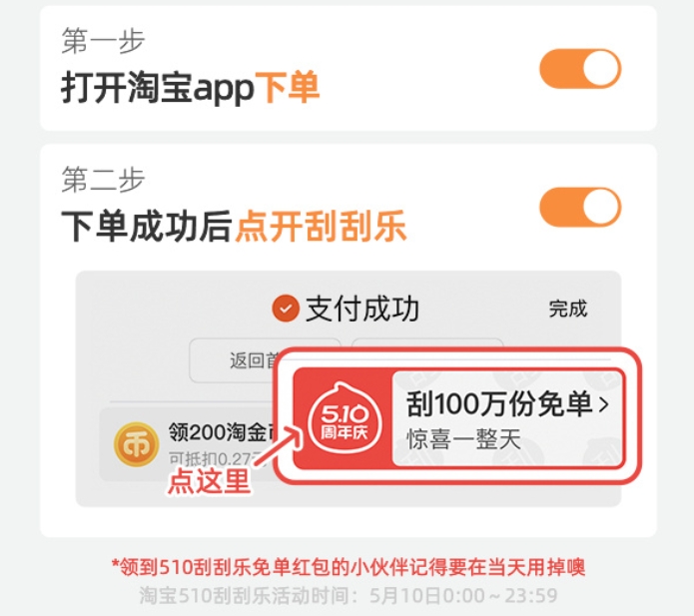694x616 pixels.
Task: Click the red arrow pointing to banner
Action: pos(278,446)
